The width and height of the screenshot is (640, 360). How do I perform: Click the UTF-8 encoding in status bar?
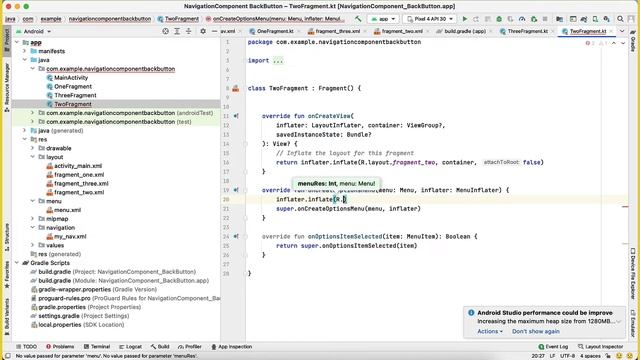pos(567,356)
